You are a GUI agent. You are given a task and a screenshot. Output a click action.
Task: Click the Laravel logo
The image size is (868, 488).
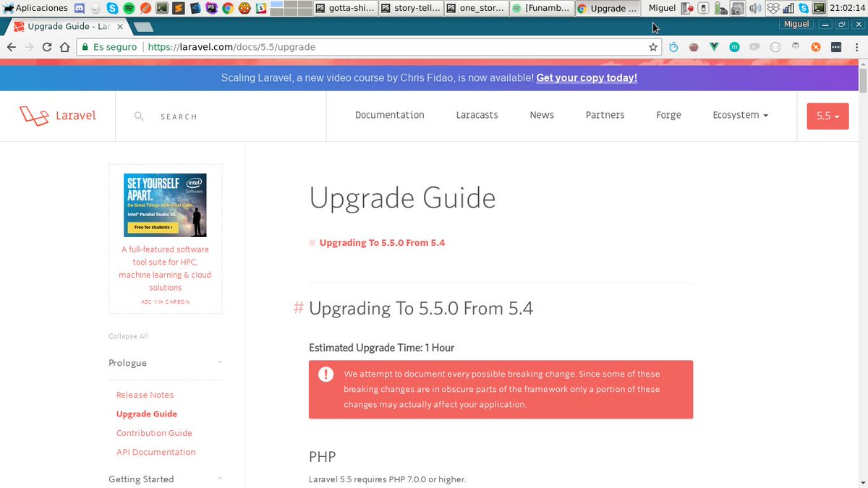pyautogui.click(x=57, y=116)
